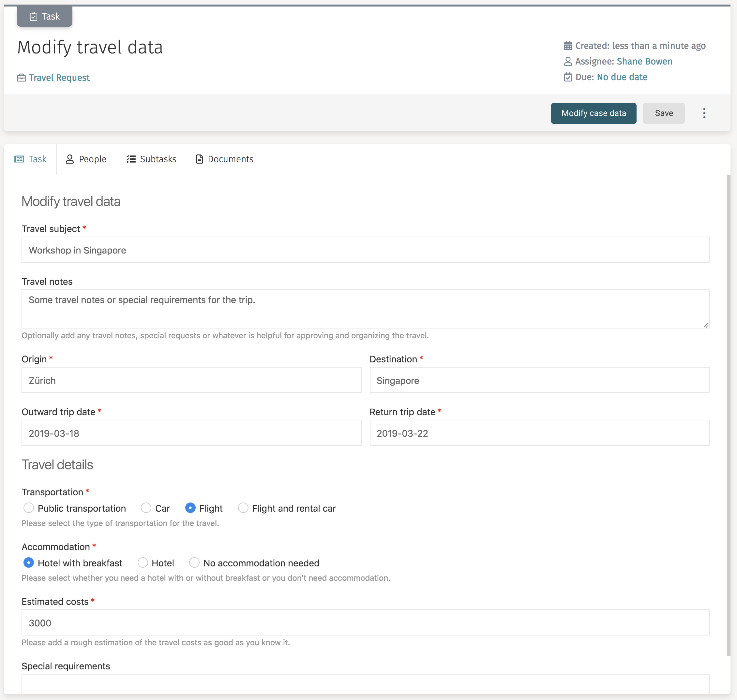Click the Travel notes resize handle
This screenshot has width=737, height=700.
pyautogui.click(x=706, y=325)
